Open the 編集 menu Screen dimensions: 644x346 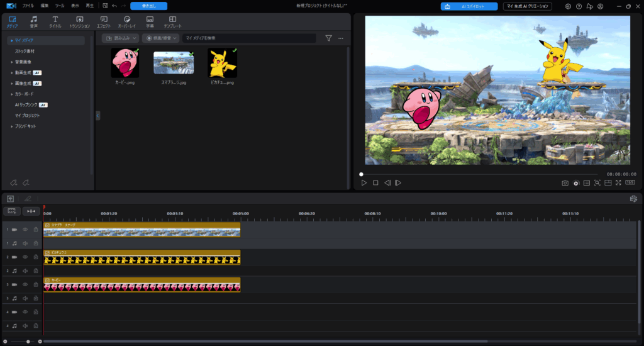tap(45, 6)
